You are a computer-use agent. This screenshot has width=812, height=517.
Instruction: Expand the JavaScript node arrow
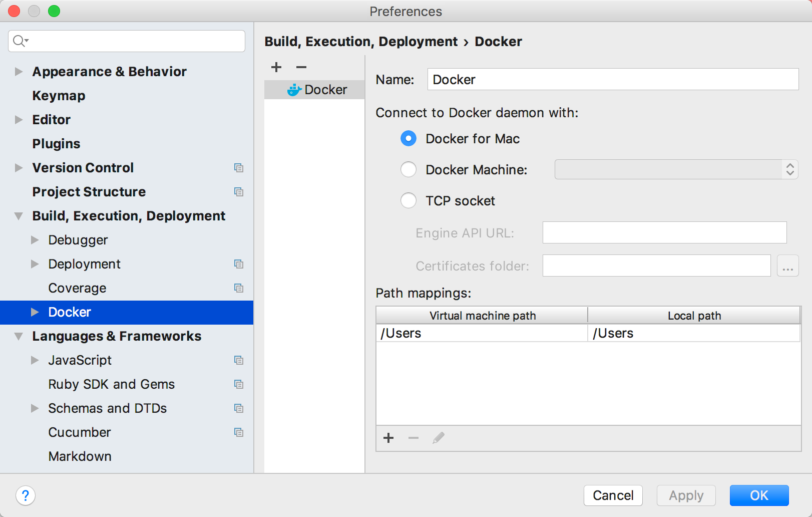click(35, 360)
